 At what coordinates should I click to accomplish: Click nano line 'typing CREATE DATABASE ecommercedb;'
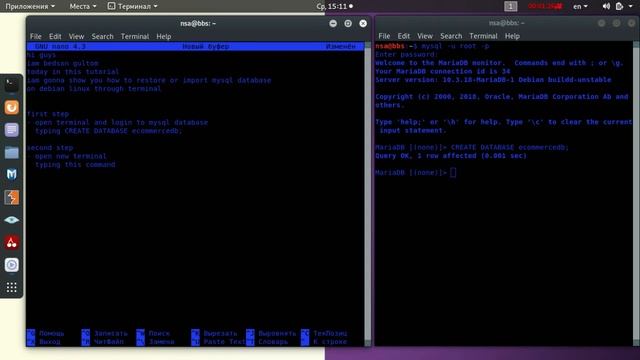[109, 131]
